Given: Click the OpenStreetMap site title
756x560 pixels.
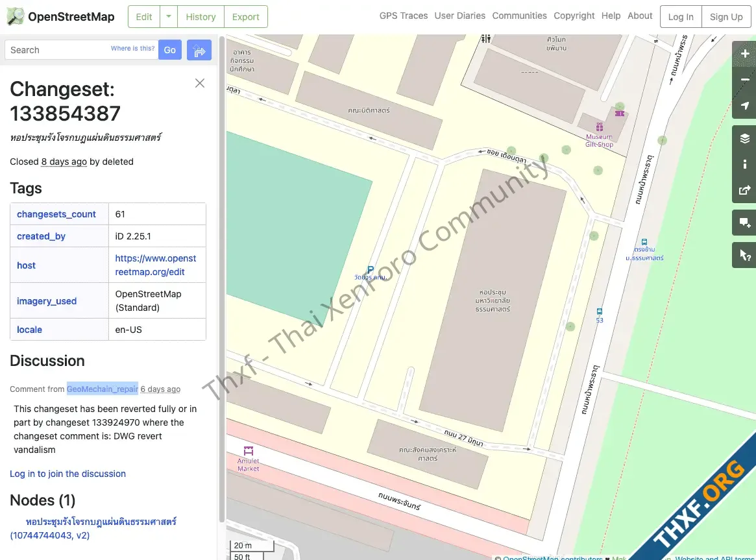Looking at the screenshot, I should 71,16.
